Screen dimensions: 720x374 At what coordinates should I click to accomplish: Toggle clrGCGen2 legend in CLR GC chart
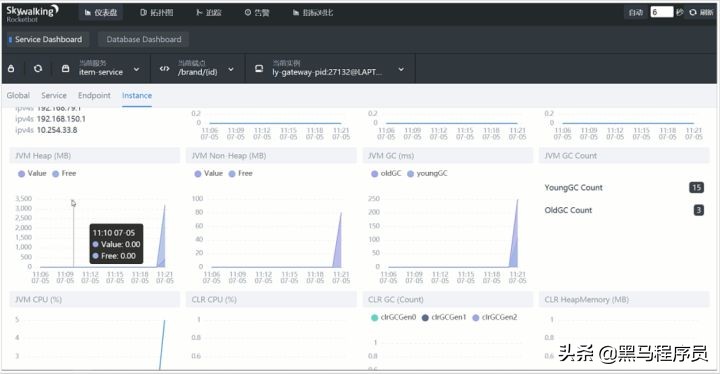pyautogui.click(x=495, y=317)
